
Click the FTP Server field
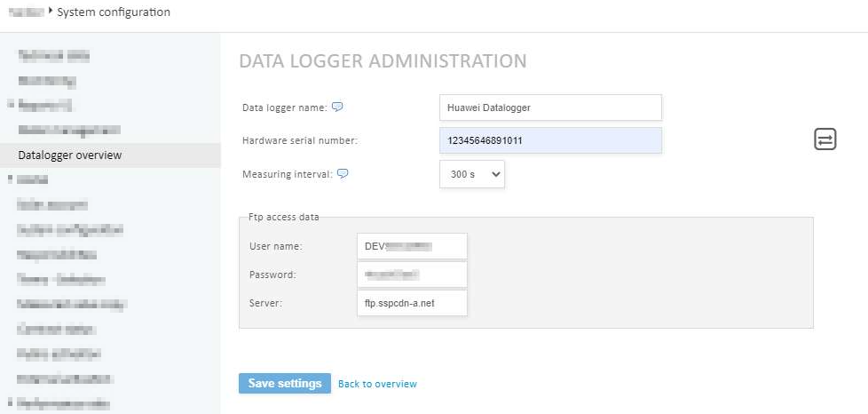click(412, 303)
